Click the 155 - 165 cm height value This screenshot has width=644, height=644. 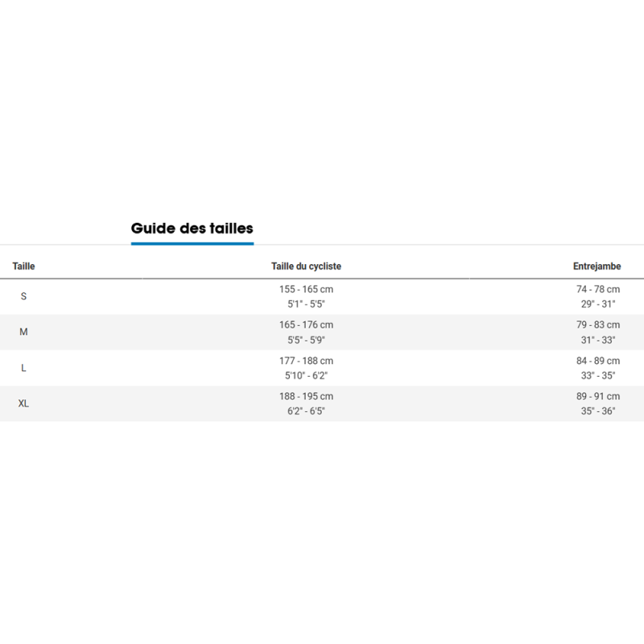tap(306, 289)
